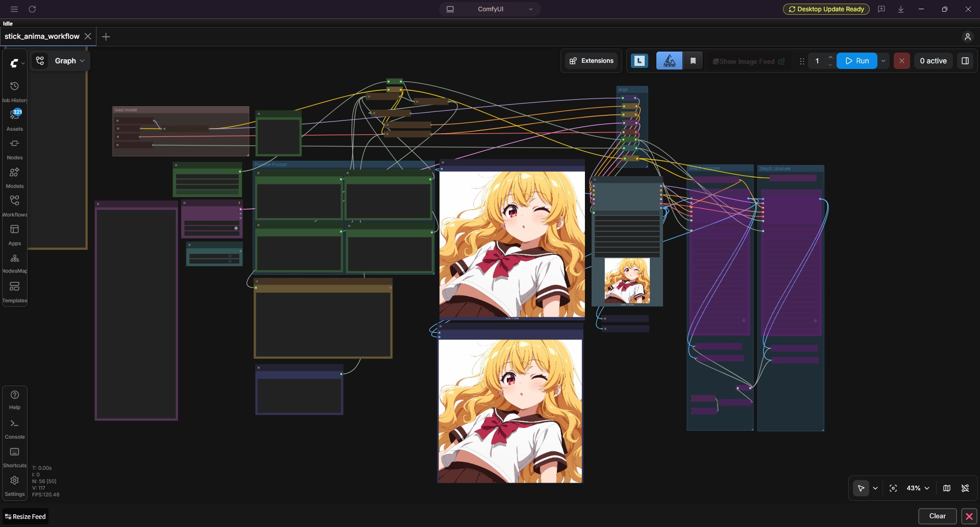
Task: Toggle the right side panel
Action: (x=965, y=61)
